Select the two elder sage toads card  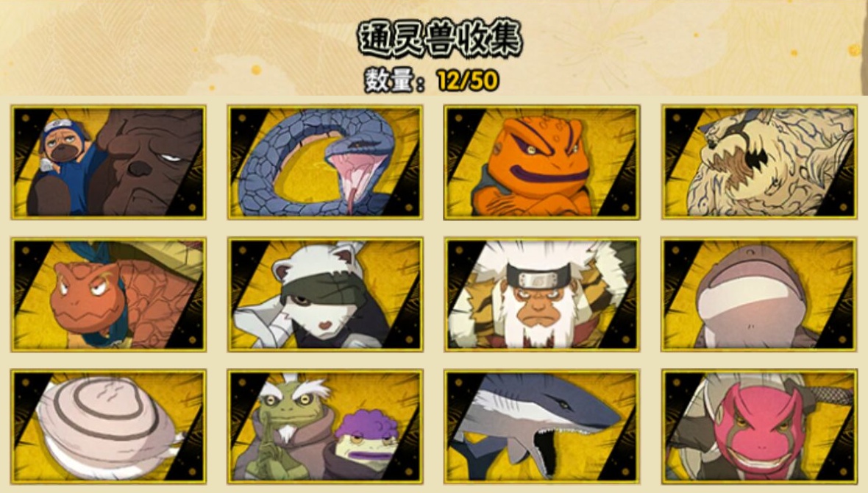coord(325,426)
